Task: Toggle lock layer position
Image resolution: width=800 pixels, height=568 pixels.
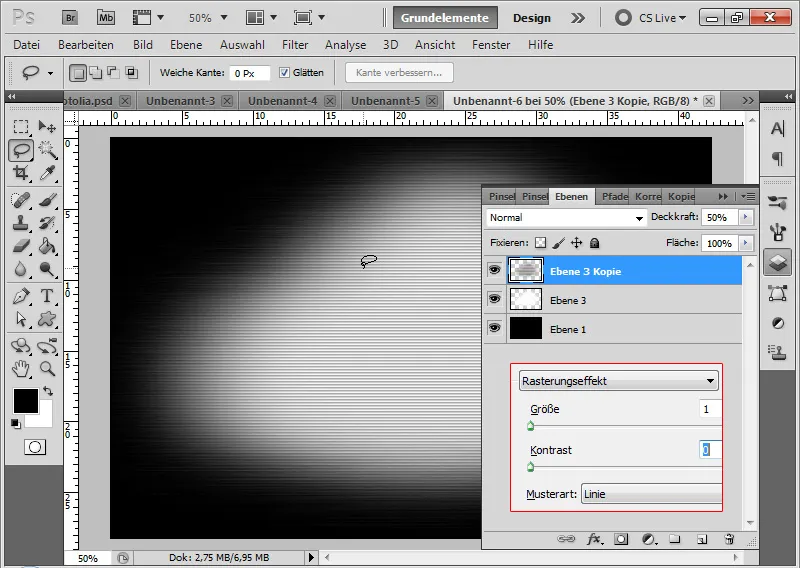Action: click(x=577, y=243)
